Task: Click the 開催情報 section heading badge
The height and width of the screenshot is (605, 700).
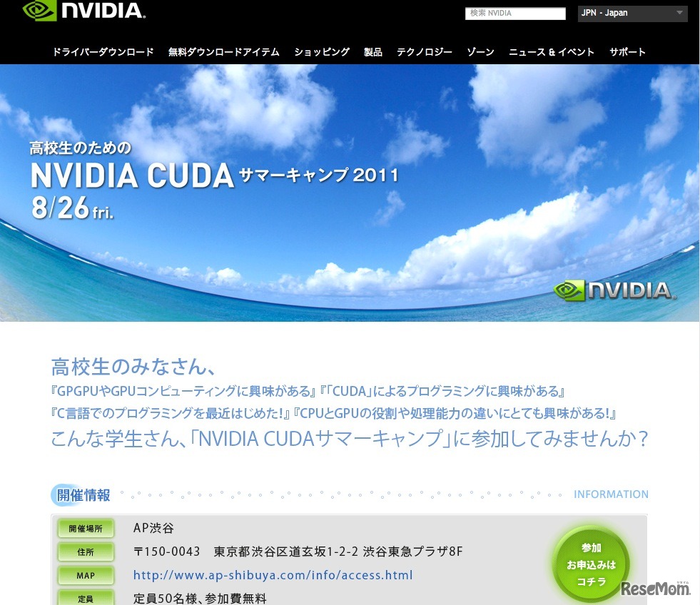Action: tap(81, 494)
